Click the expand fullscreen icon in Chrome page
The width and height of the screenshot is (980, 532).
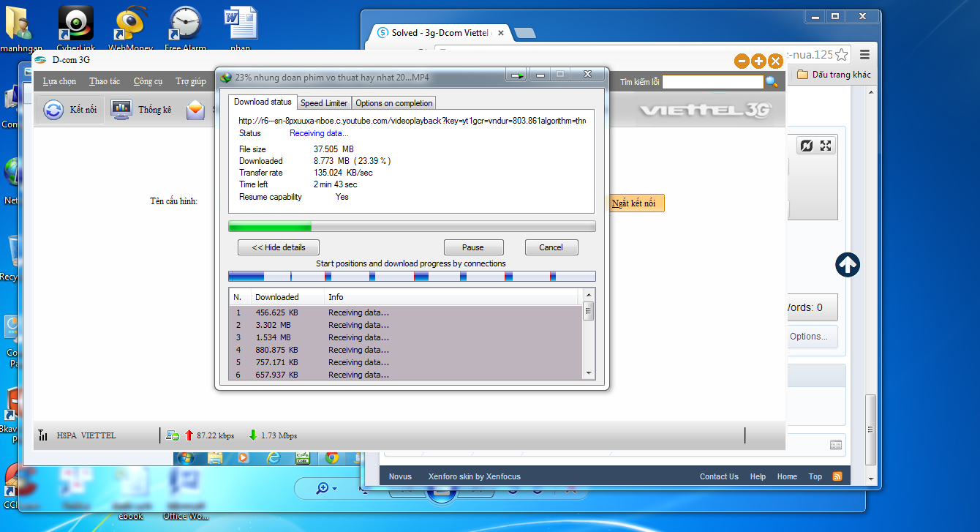click(826, 146)
